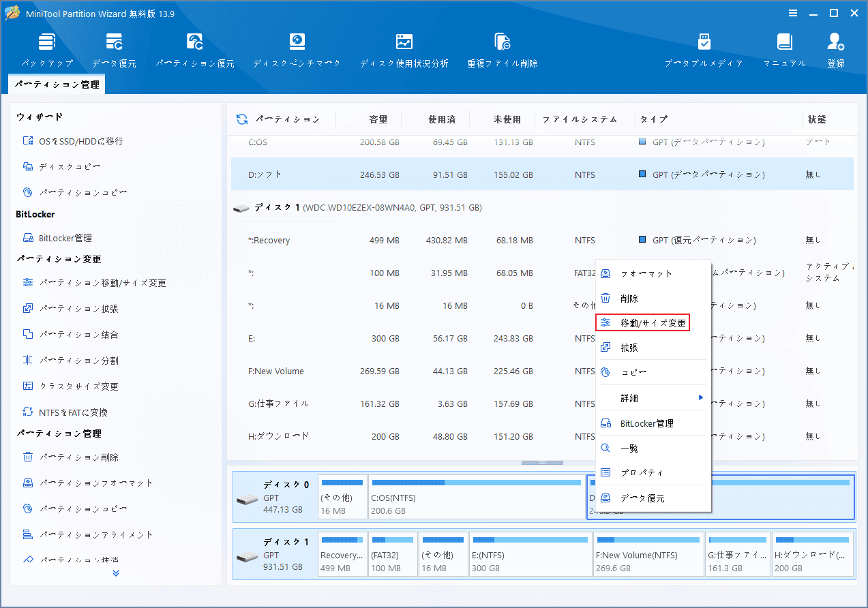Select Recovery 499 MB block in disk map
868x608 pixels.
(x=342, y=555)
